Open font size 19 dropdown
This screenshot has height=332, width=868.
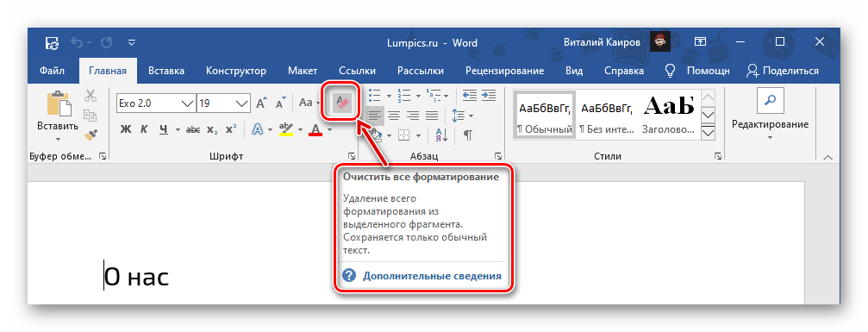tap(242, 103)
